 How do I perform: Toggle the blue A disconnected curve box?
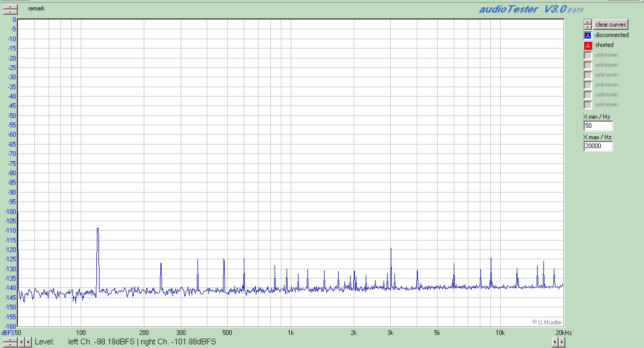pyautogui.click(x=588, y=35)
